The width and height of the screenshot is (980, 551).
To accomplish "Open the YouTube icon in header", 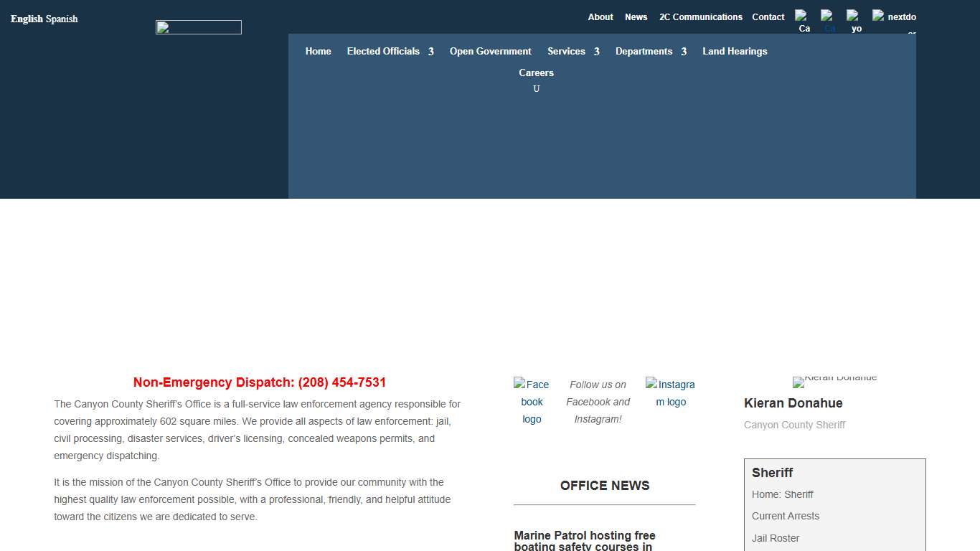I will [853, 22].
